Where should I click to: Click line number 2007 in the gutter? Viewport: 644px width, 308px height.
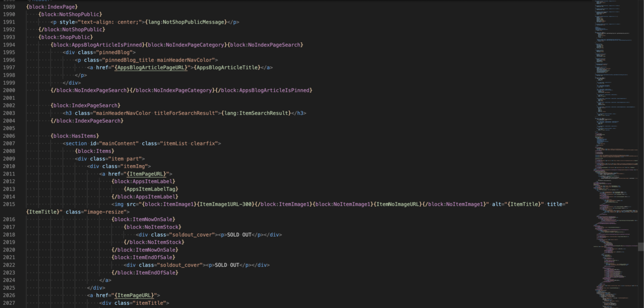pyautogui.click(x=9, y=143)
